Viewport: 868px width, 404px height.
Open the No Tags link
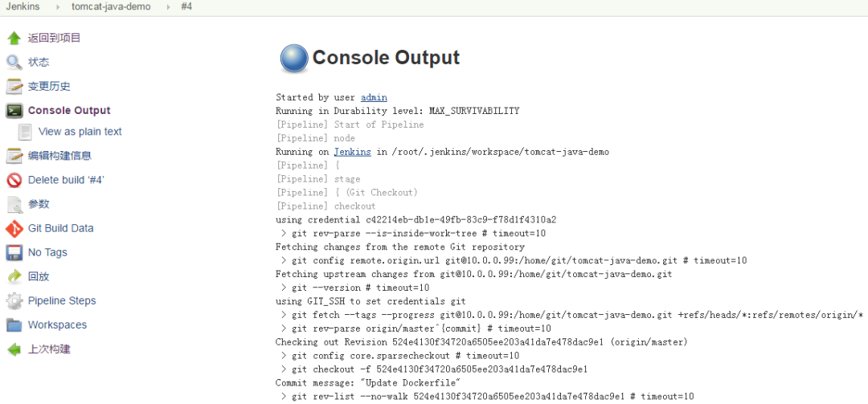(47, 252)
